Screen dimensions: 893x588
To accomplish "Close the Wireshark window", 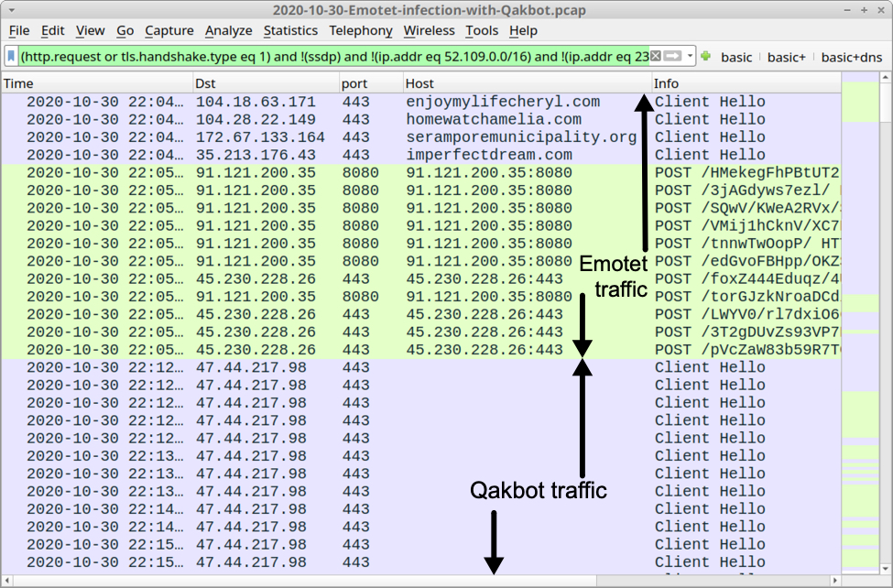I will (880, 10).
